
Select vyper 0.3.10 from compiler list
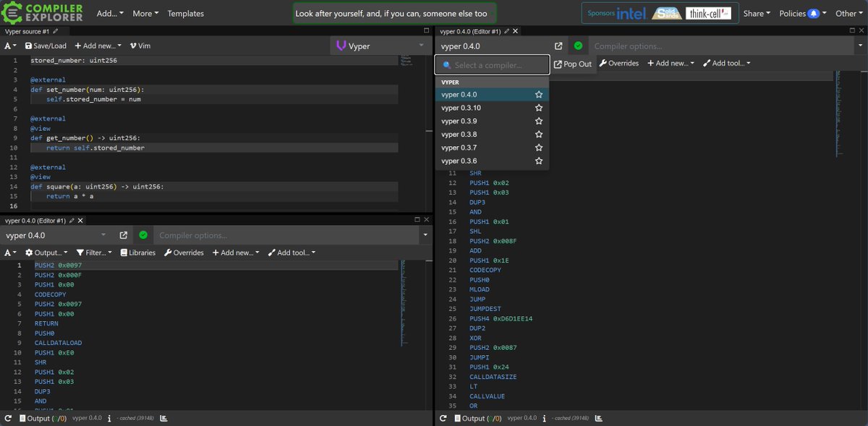pyautogui.click(x=492, y=108)
